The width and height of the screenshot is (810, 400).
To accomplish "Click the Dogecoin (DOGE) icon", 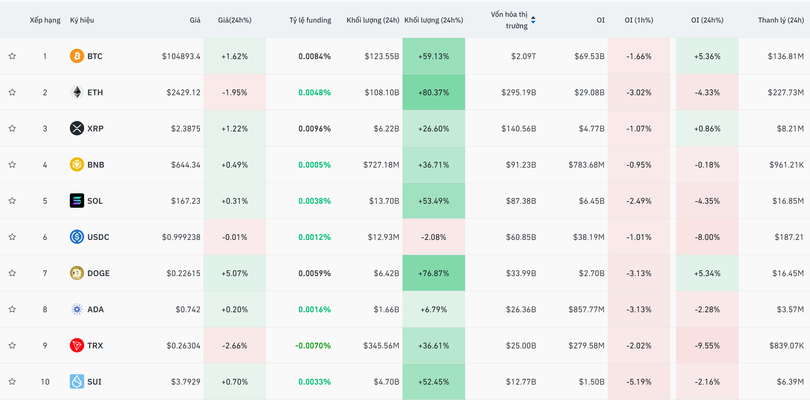I will click(x=77, y=273).
